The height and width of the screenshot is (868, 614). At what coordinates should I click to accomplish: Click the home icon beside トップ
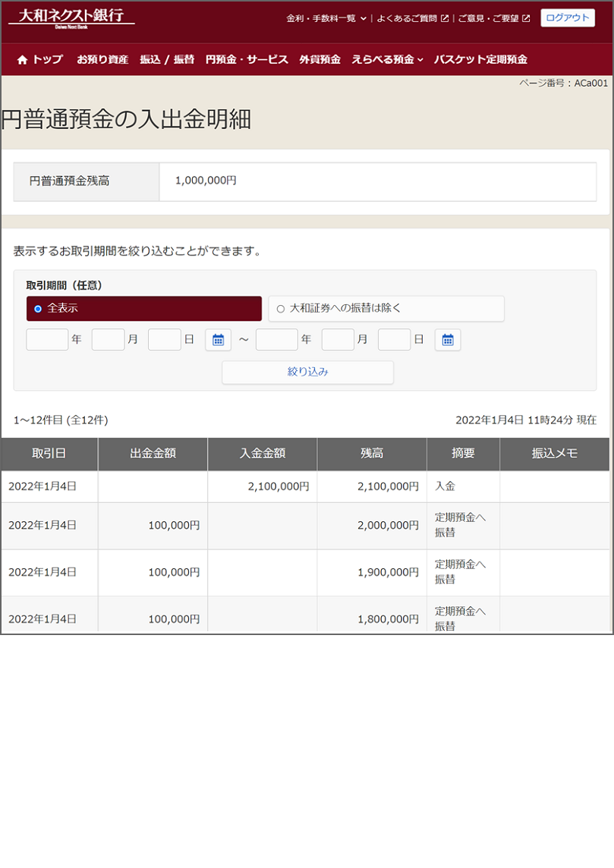click(22, 60)
